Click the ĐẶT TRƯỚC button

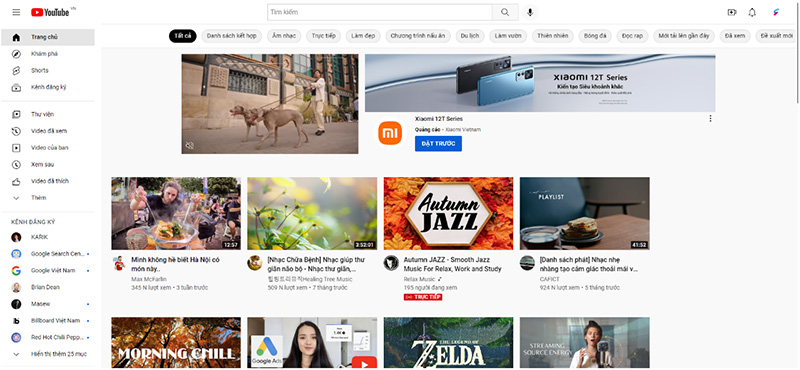tap(438, 144)
